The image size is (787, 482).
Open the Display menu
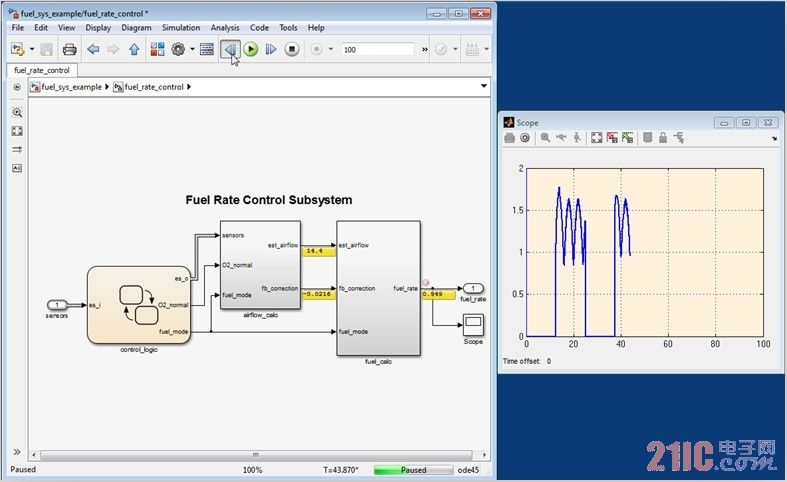(98, 28)
